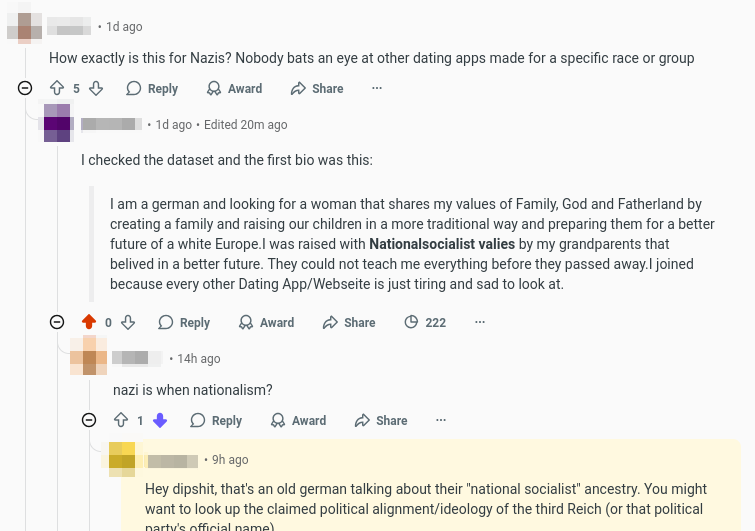
Task: Share the 'nazi is when nationalism?' comment
Action: (381, 421)
